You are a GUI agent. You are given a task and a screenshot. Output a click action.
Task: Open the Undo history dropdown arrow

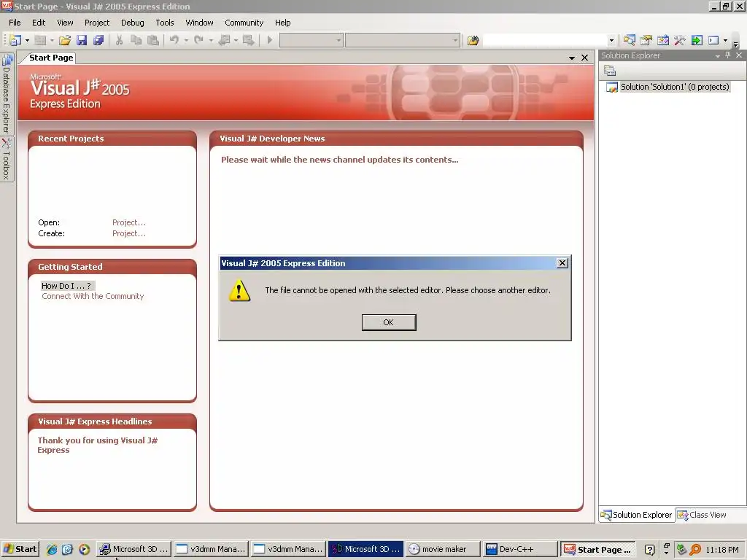pyautogui.click(x=186, y=41)
